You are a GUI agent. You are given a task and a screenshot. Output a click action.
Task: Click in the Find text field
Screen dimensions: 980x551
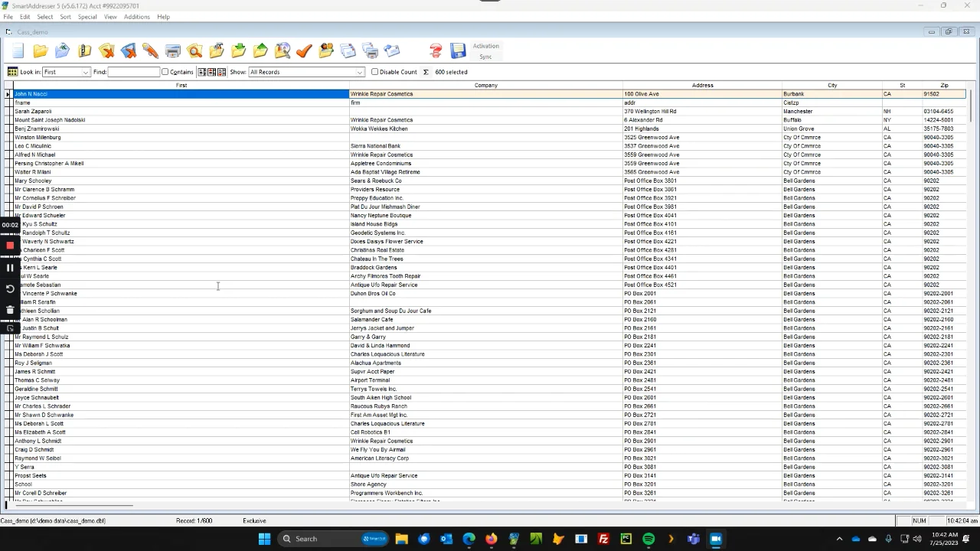point(133,72)
